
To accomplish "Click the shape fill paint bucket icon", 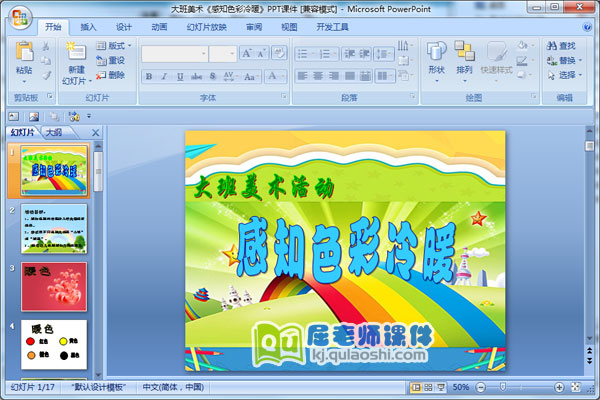I will pos(522,46).
